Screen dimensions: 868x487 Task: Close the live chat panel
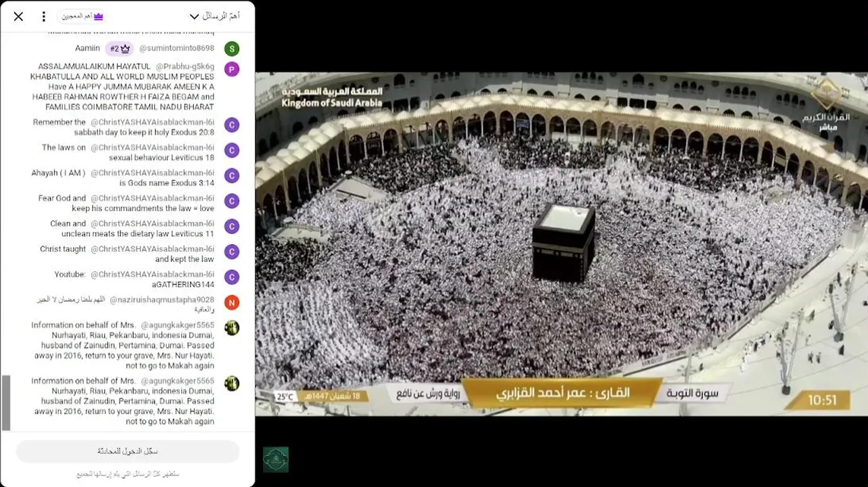click(18, 16)
